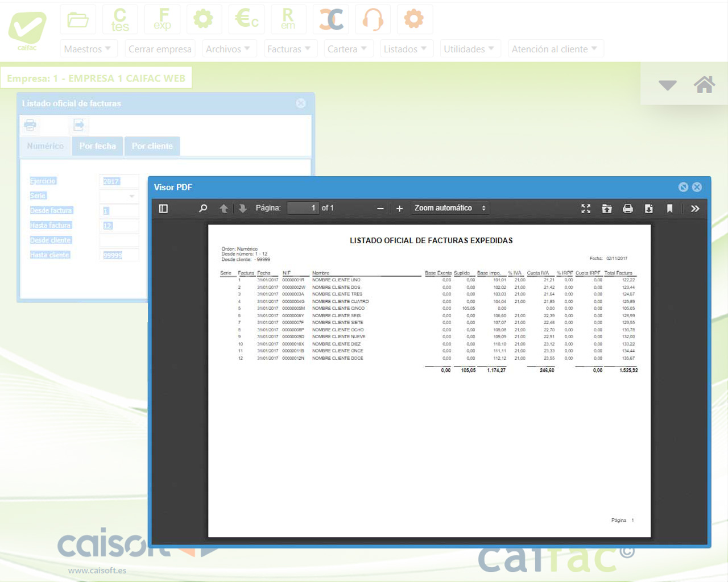Click the PDF search magnifier icon

click(x=203, y=209)
